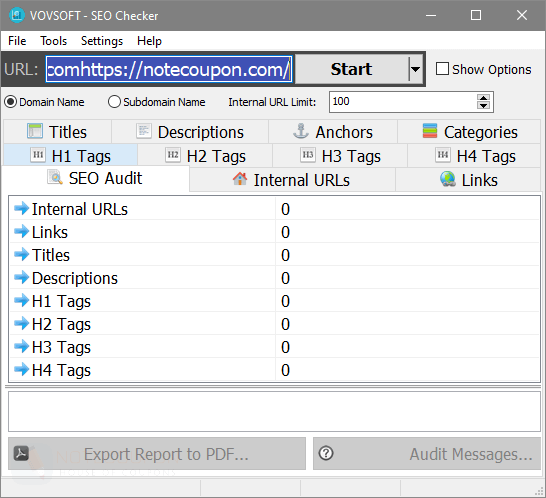Viewport: 546px width, 498px height.
Task: Select the H3 Tags audit row label
Action: [61, 347]
